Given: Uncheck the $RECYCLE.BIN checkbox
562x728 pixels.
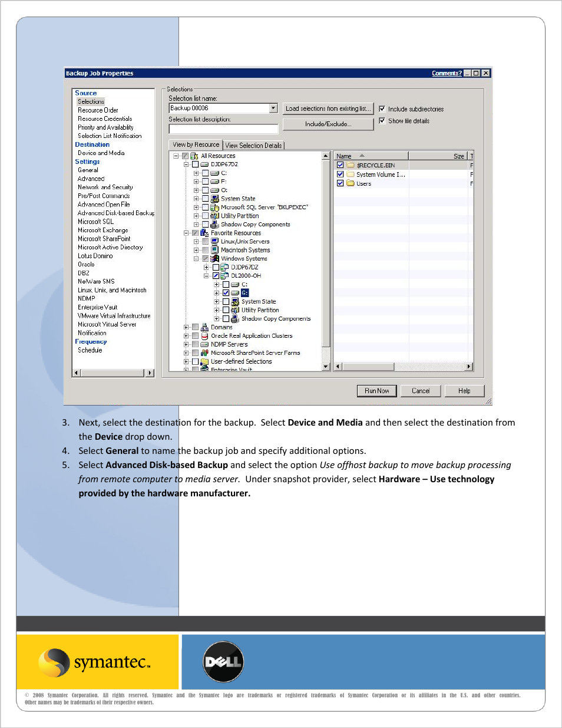Looking at the screenshot, I should click(340, 165).
